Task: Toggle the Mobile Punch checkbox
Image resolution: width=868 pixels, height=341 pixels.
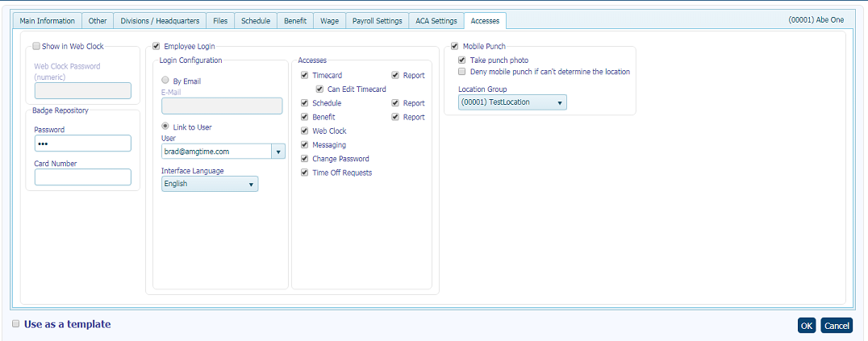Action: [x=455, y=47]
